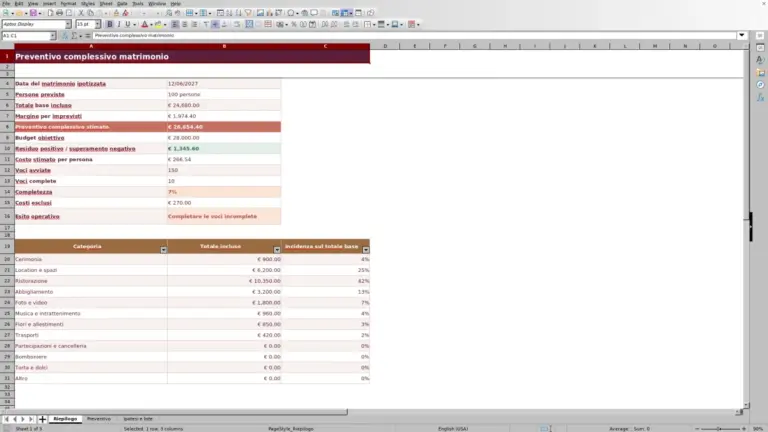This screenshot has height=432, width=768.
Task: Click the Pivot Table icon
Action: click(279, 13)
